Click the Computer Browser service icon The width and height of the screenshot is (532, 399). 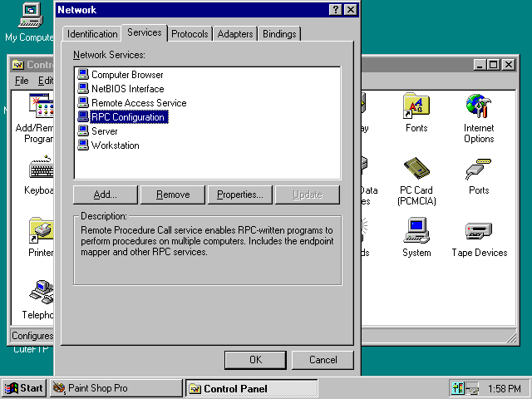(x=83, y=74)
